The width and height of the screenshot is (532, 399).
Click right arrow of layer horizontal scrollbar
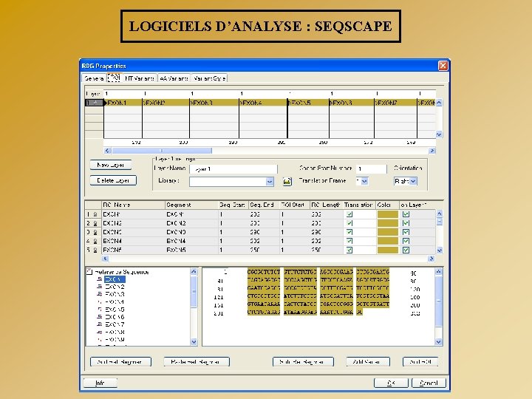pos(432,151)
